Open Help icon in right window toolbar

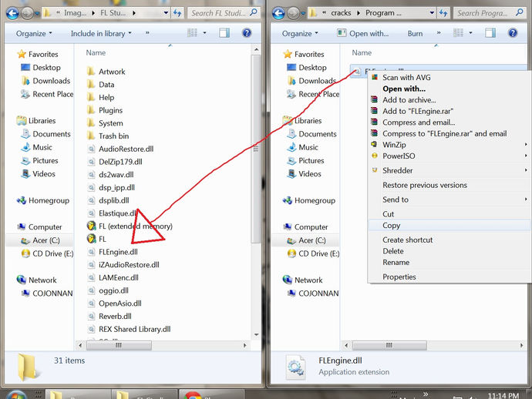pyautogui.click(x=513, y=33)
